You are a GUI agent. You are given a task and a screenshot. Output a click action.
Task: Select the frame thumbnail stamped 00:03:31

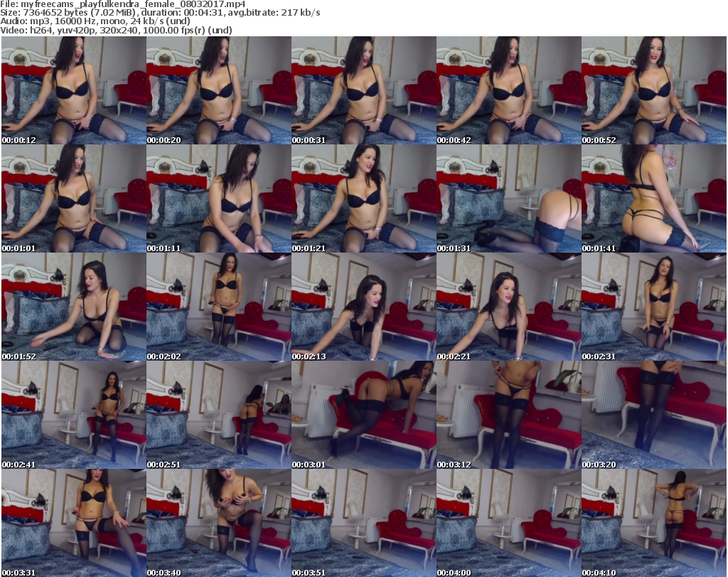(x=74, y=523)
